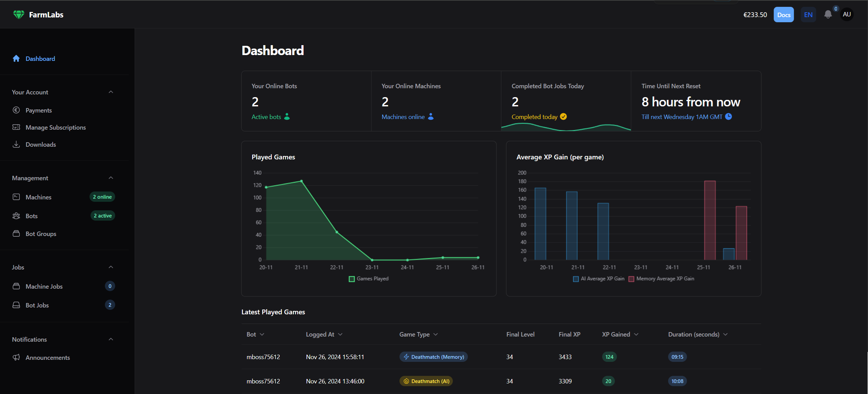
Task: Click the Machines online person icon
Action: point(431,117)
